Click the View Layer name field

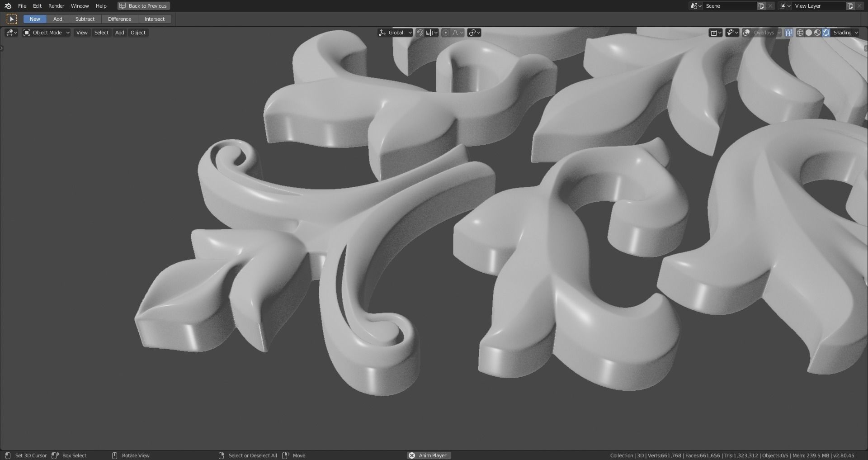819,6
